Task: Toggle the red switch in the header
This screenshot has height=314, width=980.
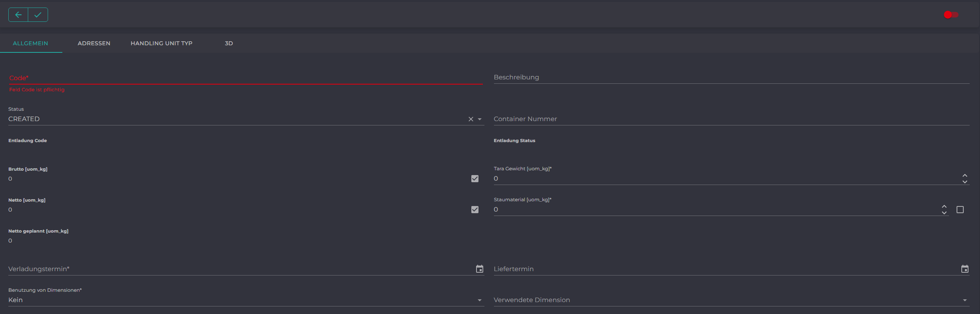Action: 951,15
